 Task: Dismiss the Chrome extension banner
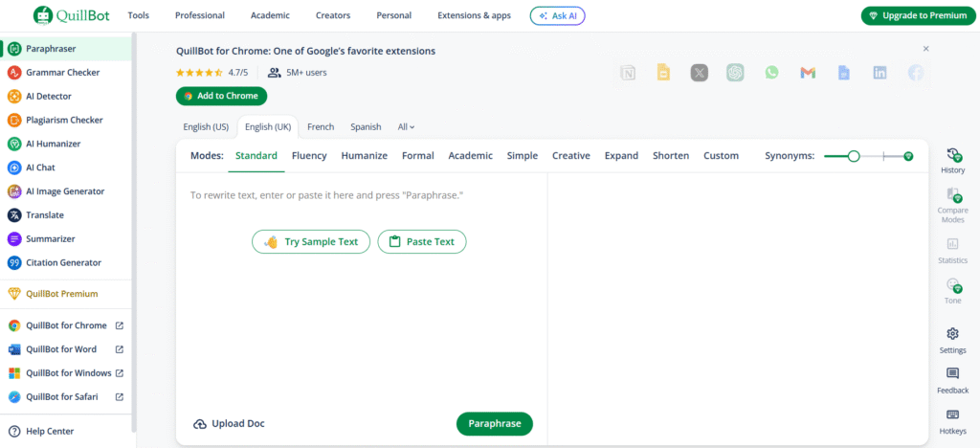point(925,49)
